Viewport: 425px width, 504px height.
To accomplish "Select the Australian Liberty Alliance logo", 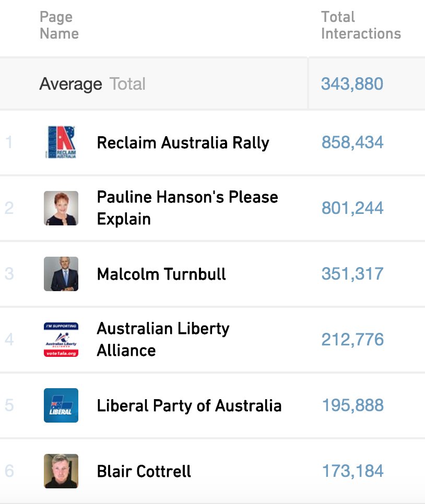I will coord(61,340).
